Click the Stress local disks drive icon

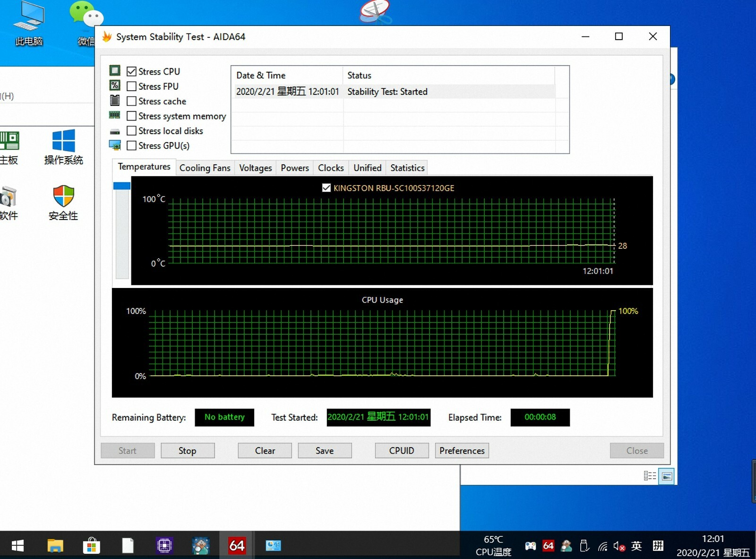(x=115, y=132)
